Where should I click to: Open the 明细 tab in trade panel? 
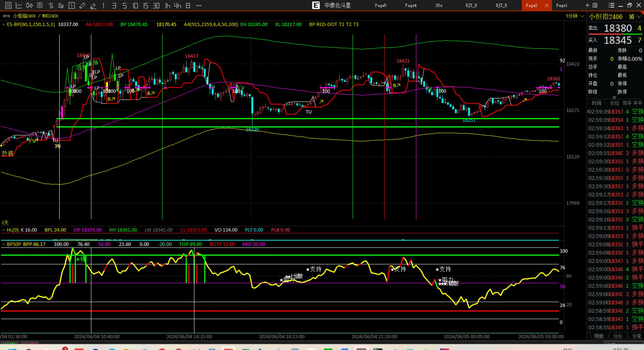click(x=599, y=336)
